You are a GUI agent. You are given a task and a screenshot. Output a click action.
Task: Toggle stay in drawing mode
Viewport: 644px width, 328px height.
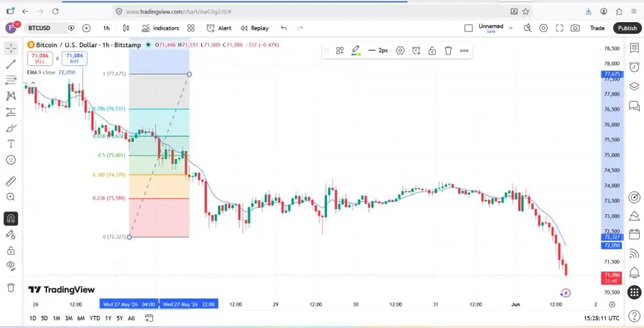point(11,234)
